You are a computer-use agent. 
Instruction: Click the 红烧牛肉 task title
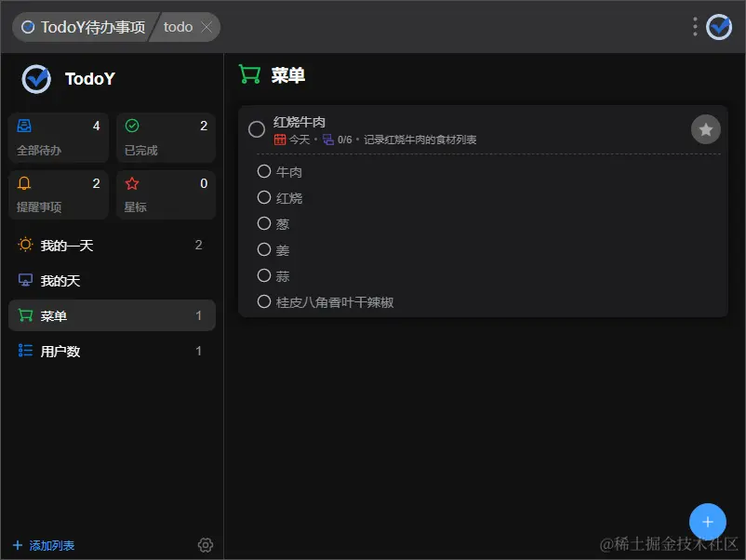point(300,122)
